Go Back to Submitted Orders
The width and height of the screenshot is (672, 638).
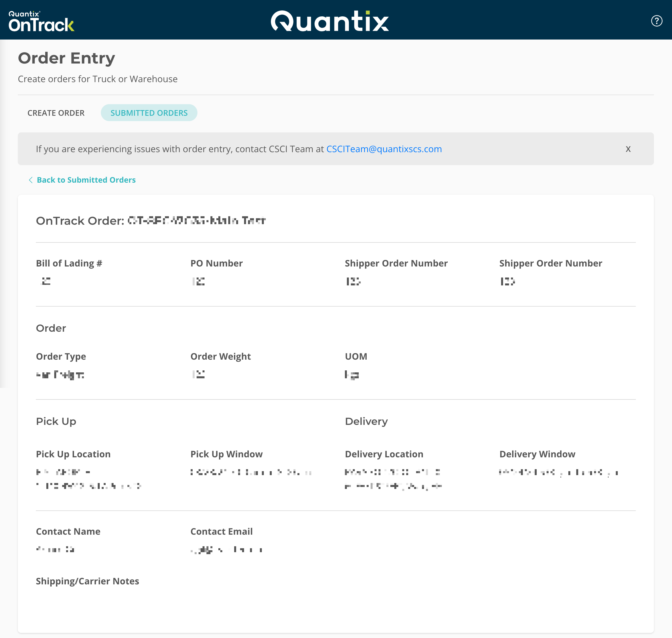[x=86, y=180]
